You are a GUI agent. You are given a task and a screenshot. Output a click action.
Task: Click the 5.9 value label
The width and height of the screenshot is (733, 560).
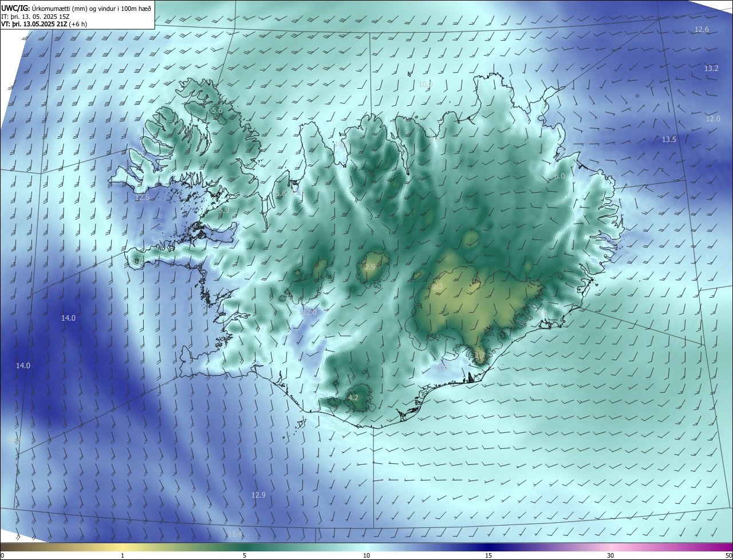[224, 210]
